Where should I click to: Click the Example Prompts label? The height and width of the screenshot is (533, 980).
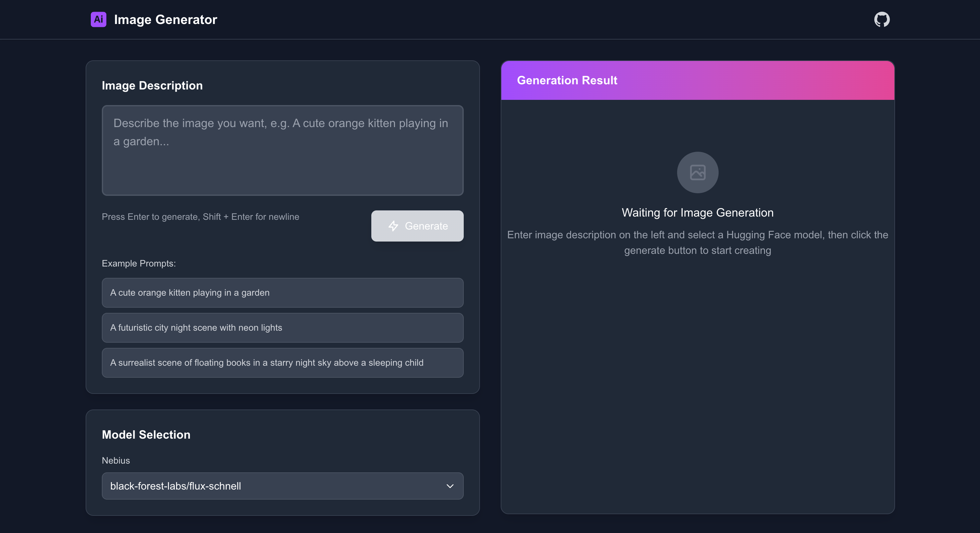click(139, 263)
